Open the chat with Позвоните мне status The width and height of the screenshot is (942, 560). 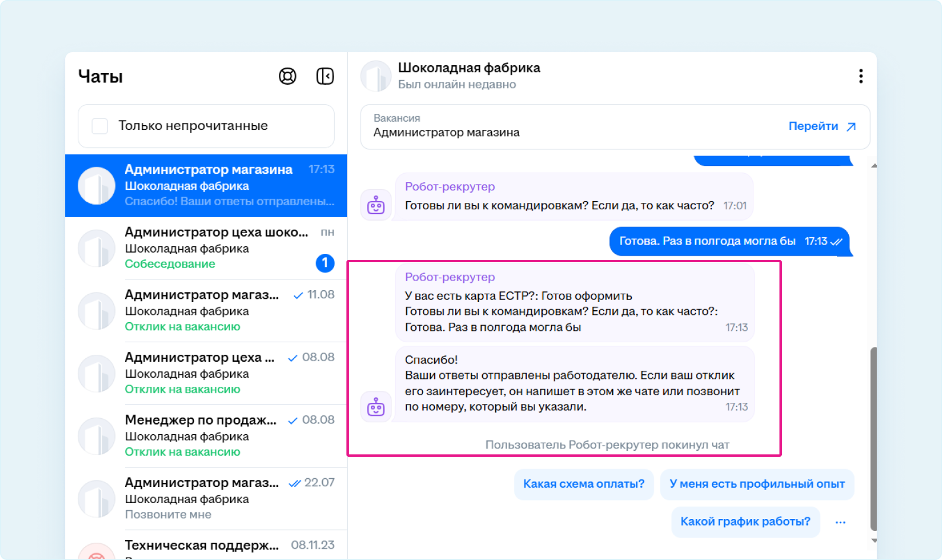click(206, 498)
